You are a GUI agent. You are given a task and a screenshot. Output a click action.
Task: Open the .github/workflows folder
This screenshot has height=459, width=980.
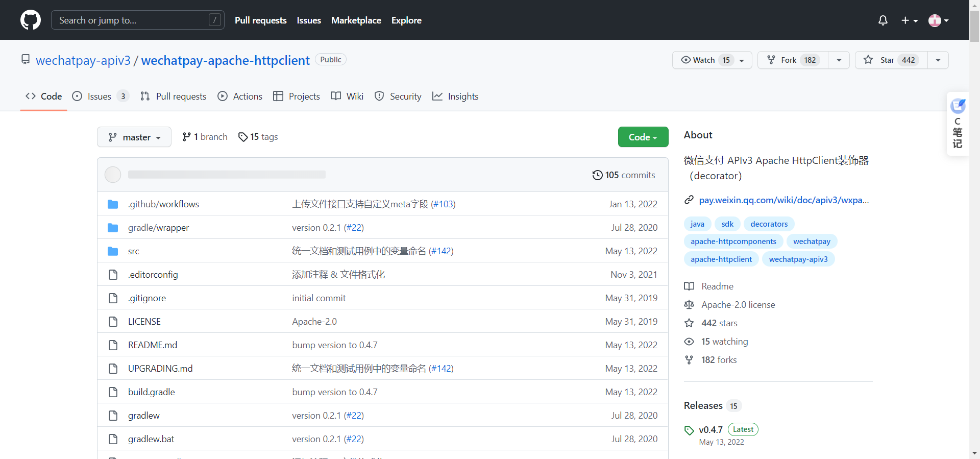(x=163, y=204)
